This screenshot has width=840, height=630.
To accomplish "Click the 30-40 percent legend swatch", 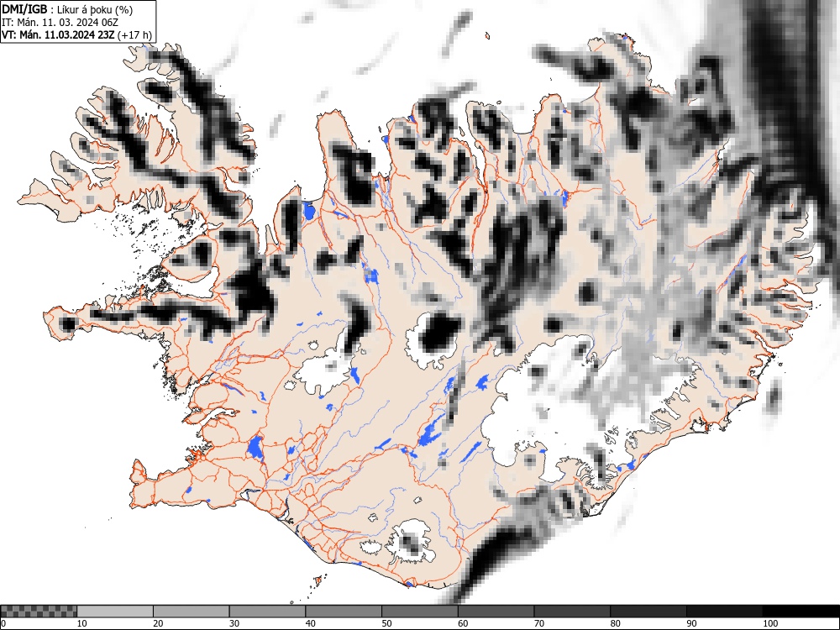I will 267,612.
